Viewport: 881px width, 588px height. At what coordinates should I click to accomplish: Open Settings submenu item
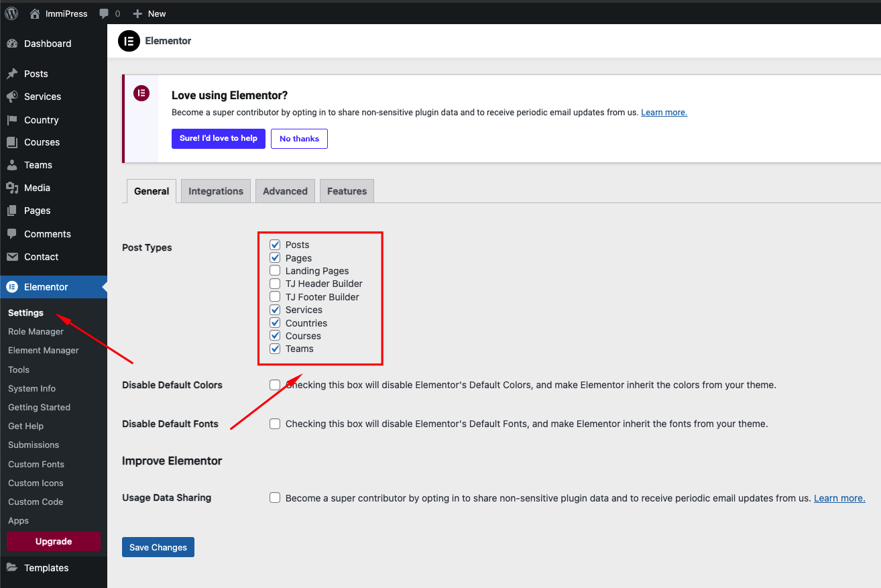[x=25, y=312]
